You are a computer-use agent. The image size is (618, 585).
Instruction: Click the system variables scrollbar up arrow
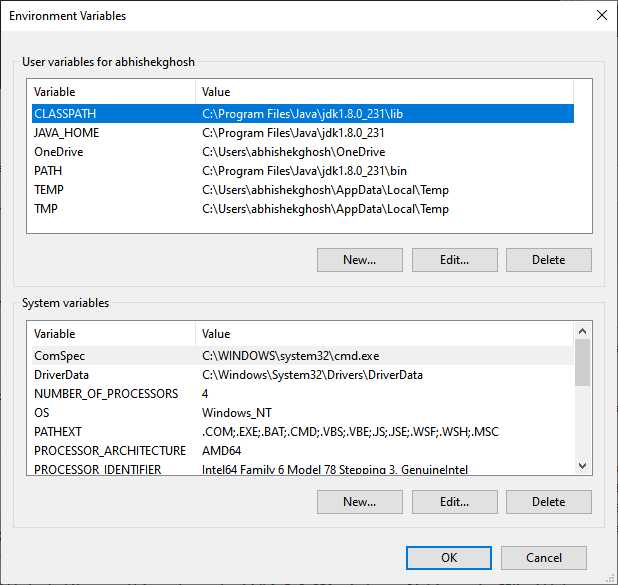(x=583, y=331)
